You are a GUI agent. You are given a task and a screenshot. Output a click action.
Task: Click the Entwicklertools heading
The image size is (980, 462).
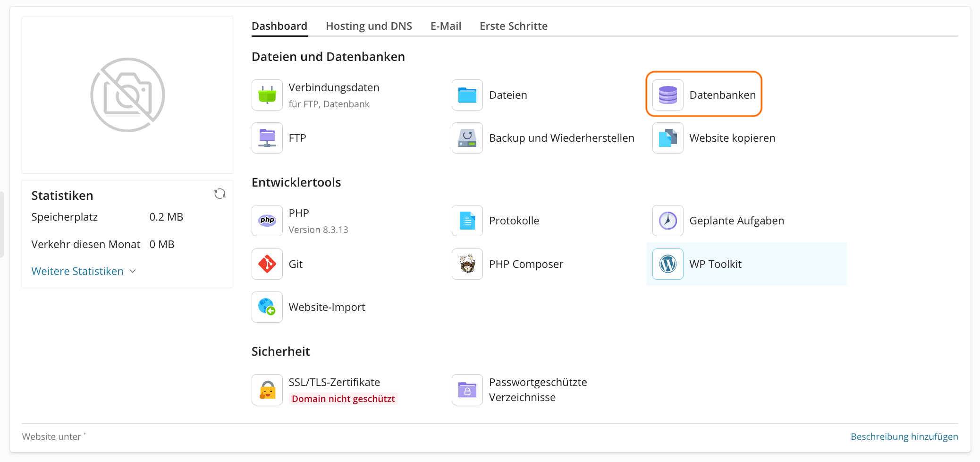(x=296, y=182)
